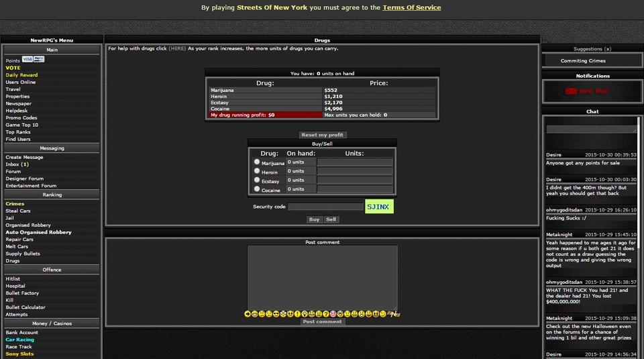Select the Cocaine radio button
The image size is (644, 359).
click(x=257, y=189)
